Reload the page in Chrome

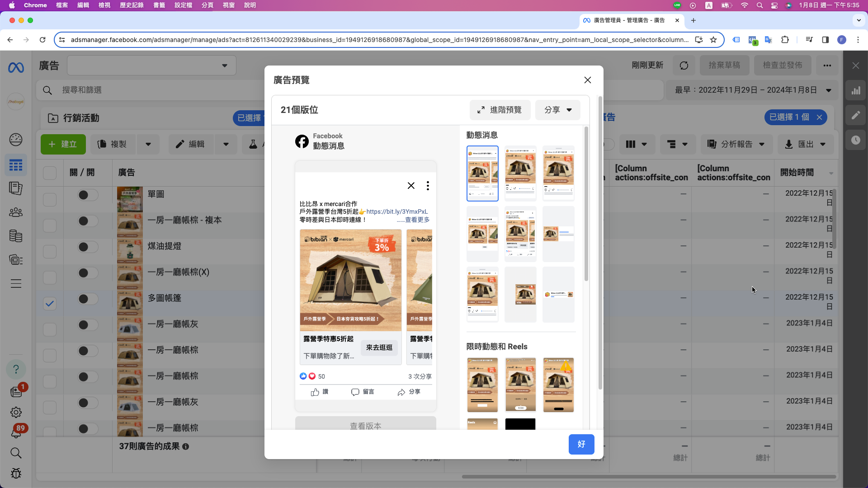(42, 40)
